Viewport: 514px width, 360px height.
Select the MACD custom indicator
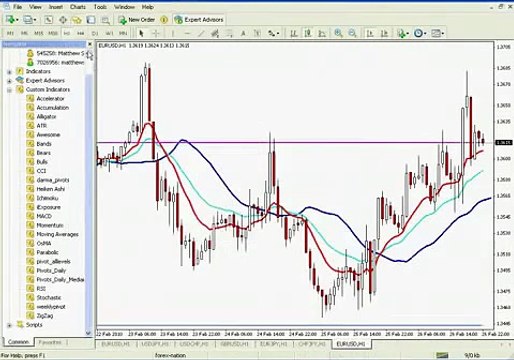click(44, 216)
